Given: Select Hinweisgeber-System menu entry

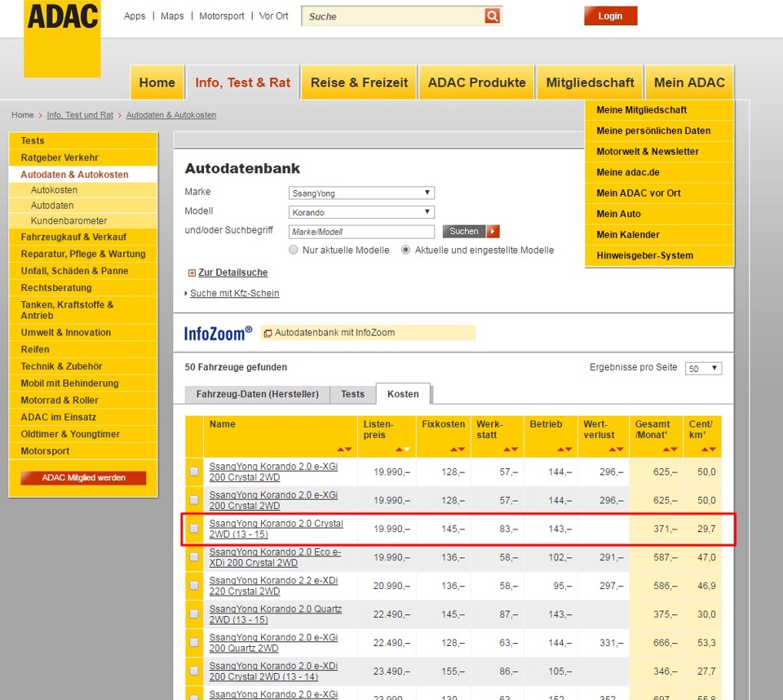Looking at the screenshot, I should click(x=659, y=255).
